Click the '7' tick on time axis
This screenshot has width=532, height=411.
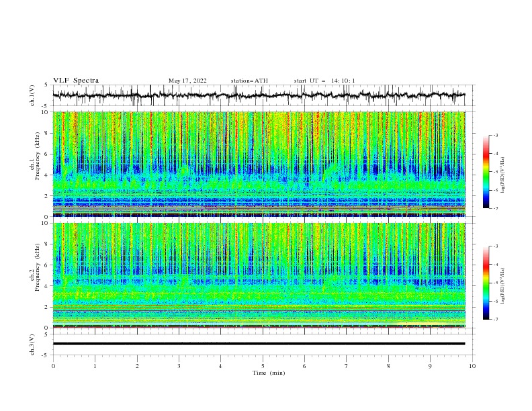click(347, 366)
